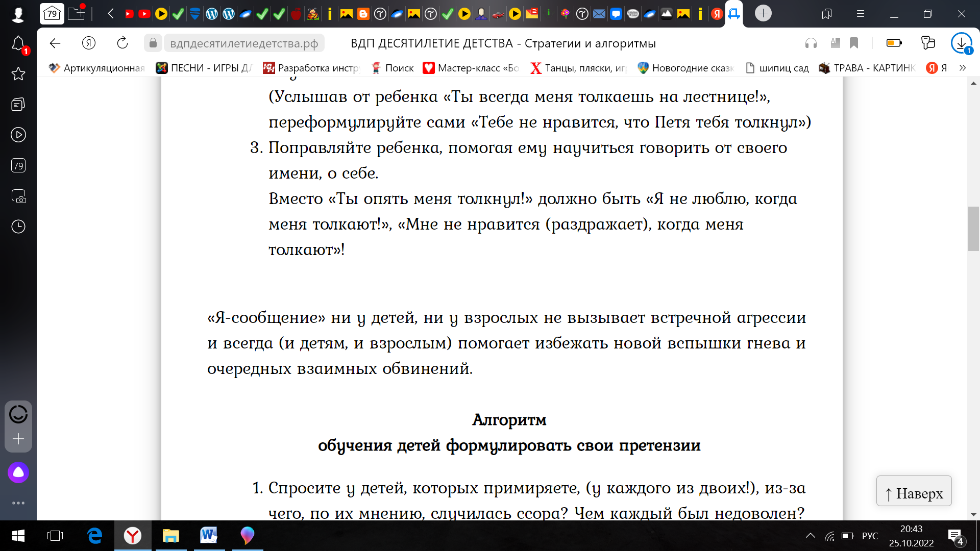Open the Артикуляционная bookmark
Image resolution: width=980 pixels, height=551 pixels.
(97, 68)
